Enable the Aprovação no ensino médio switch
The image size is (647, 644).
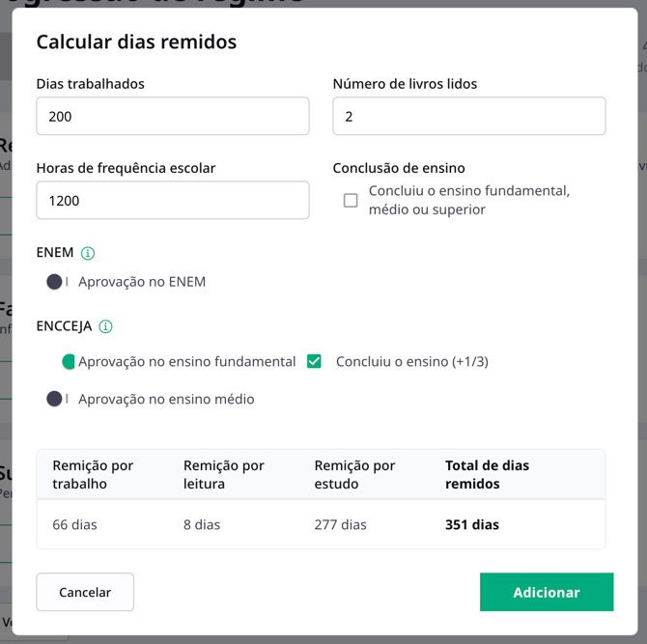[58, 399]
